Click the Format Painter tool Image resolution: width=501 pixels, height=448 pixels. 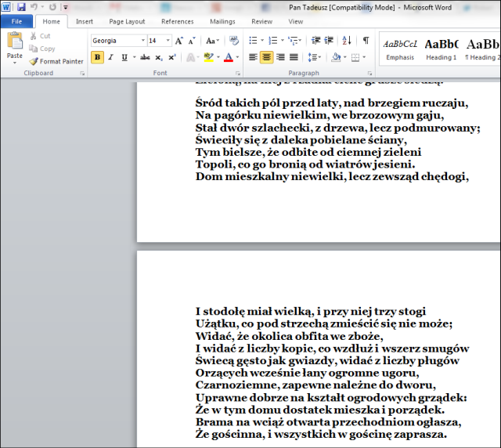click(56, 61)
